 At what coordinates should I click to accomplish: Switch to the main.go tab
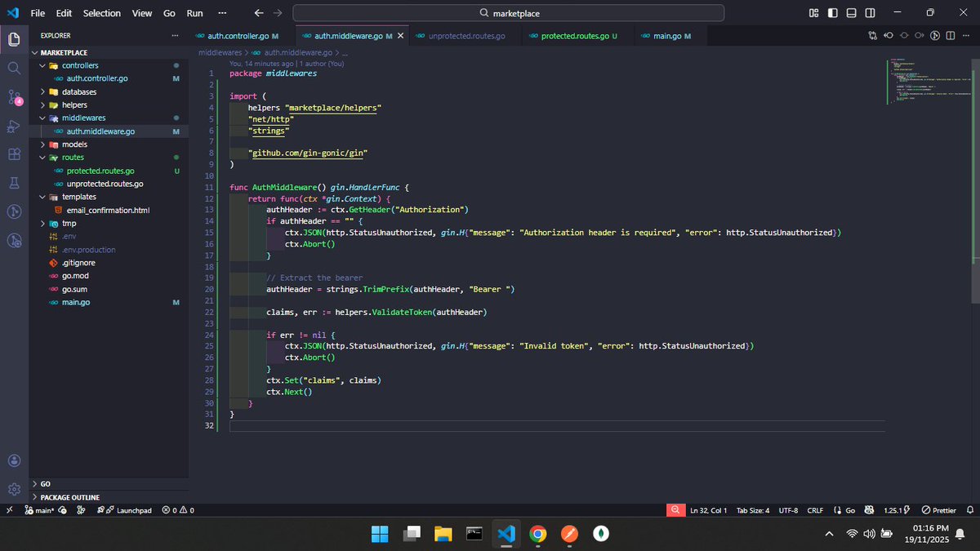pyautogui.click(x=668, y=35)
